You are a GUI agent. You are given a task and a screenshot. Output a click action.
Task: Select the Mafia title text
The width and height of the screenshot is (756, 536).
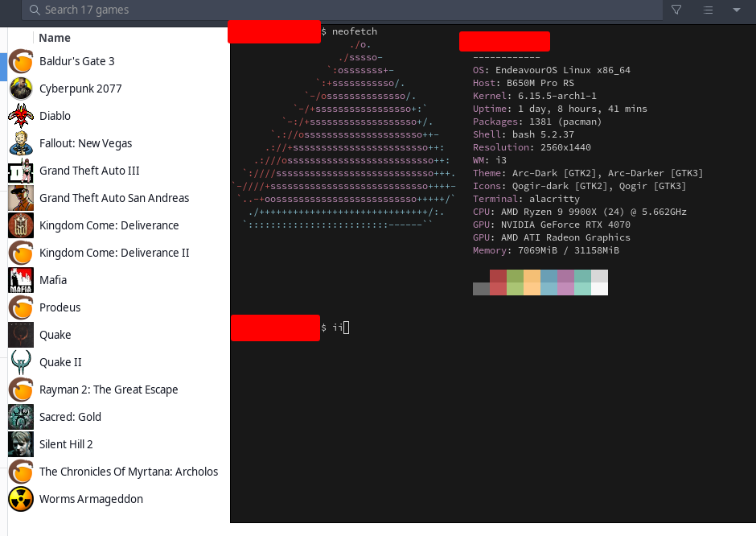pos(53,280)
